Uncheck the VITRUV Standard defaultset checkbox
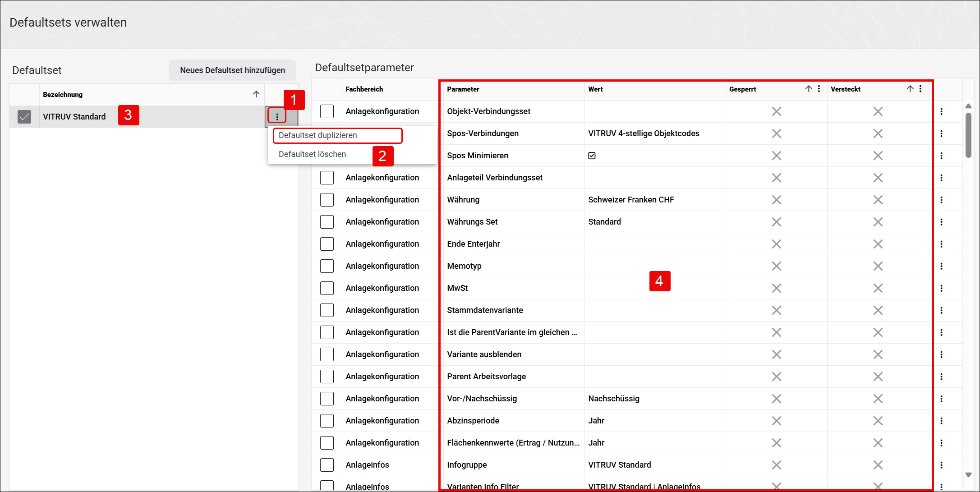The height and width of the screenshot is (492, 980). [x=24, y=117]
